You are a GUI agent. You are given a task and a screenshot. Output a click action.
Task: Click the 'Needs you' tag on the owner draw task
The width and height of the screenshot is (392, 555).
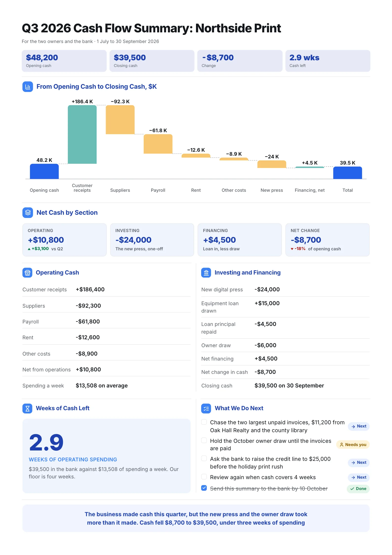[353, 445]
